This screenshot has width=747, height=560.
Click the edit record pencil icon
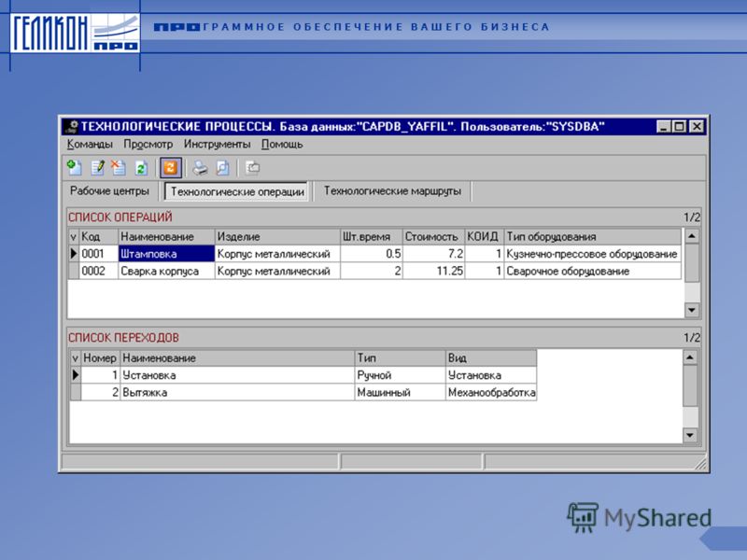click(x=97, y=168)
